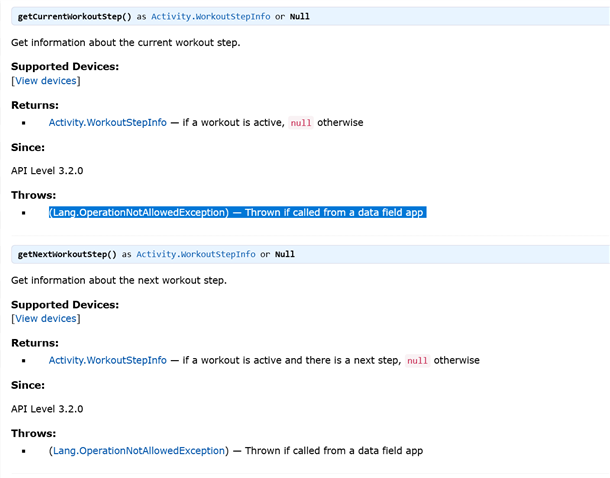Open the highlighted Lang.OperationNotAllowedException link
The height and width of the screenshot is (478, 610).
pyautogui.click(x=138, y=212)
